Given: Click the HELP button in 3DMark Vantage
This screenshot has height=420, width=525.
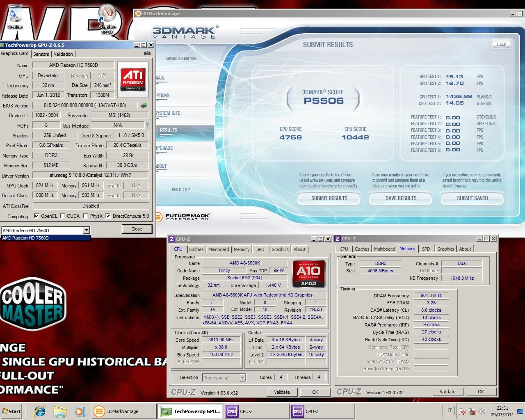Looking at the screenshot, I should (x=501, y=44).
